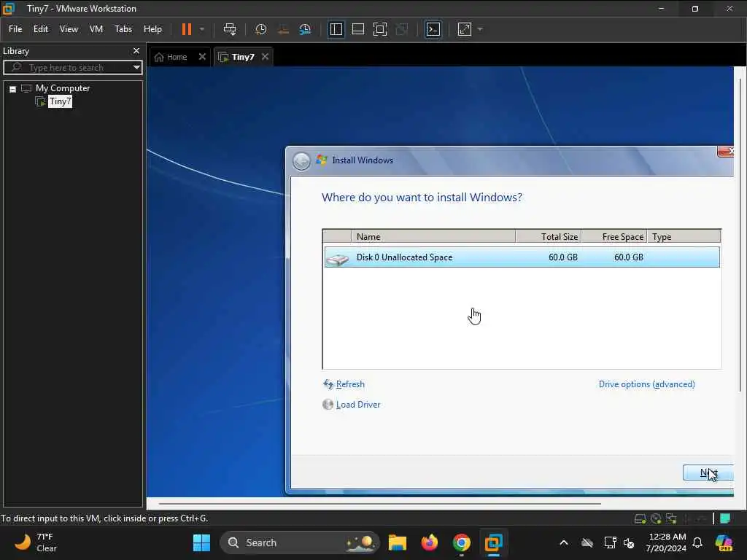The height and width of the screenshot is (560, 747).
Task: Click the stretch guest display icon
Action: [464, 29]
